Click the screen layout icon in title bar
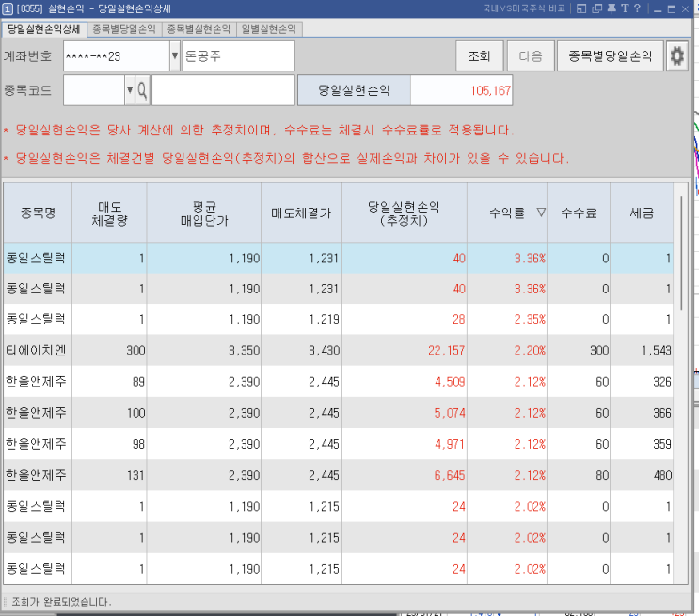The image size is (699, 616). pos(581,8)
